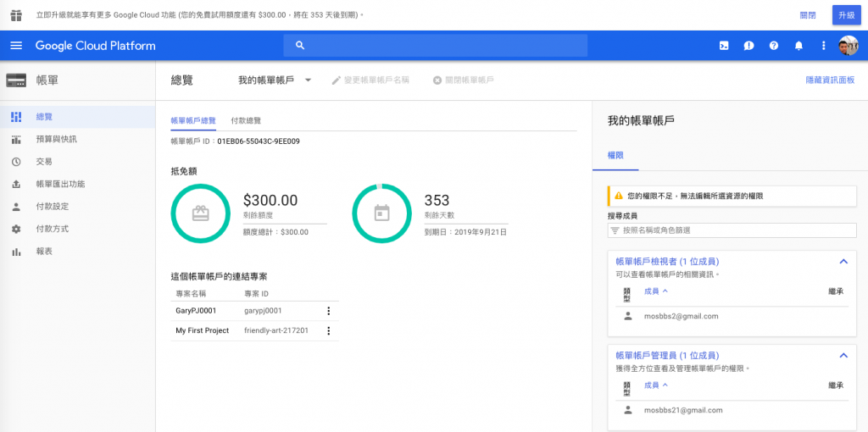Open the feedback speech bubble icon
Screen dimensions: 868x432
pos(748,46)
